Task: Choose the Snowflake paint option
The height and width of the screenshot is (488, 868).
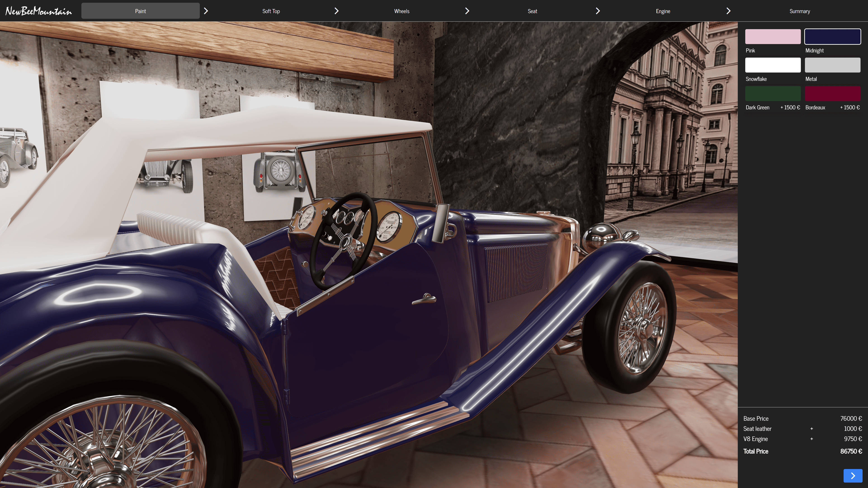Action: [x=773, y=65]
